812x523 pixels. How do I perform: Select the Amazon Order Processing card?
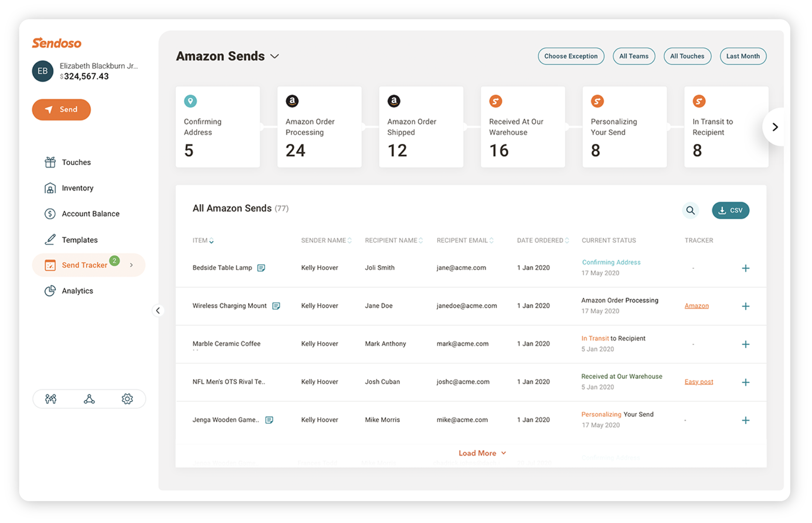click(x=319, y=127)
